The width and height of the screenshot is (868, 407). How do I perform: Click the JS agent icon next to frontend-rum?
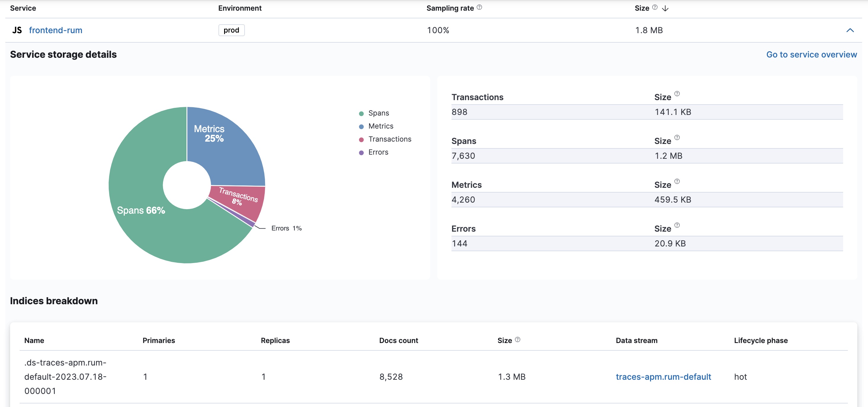pyautogui.click(x=17, y=30)
